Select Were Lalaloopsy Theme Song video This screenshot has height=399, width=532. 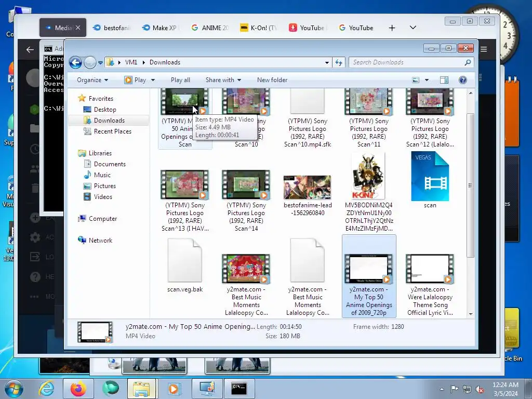pos(430,284)
